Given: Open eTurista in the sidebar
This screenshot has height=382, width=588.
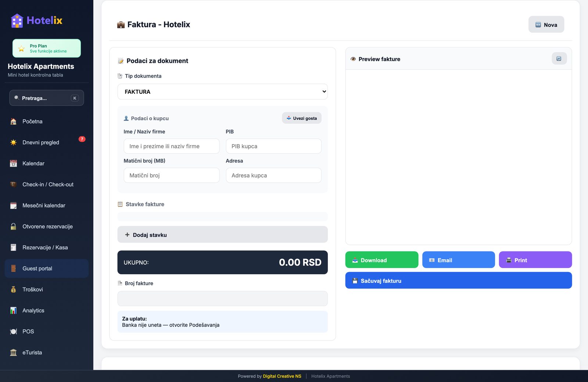Looking at the screenshot, I should [x=47, y=352].
